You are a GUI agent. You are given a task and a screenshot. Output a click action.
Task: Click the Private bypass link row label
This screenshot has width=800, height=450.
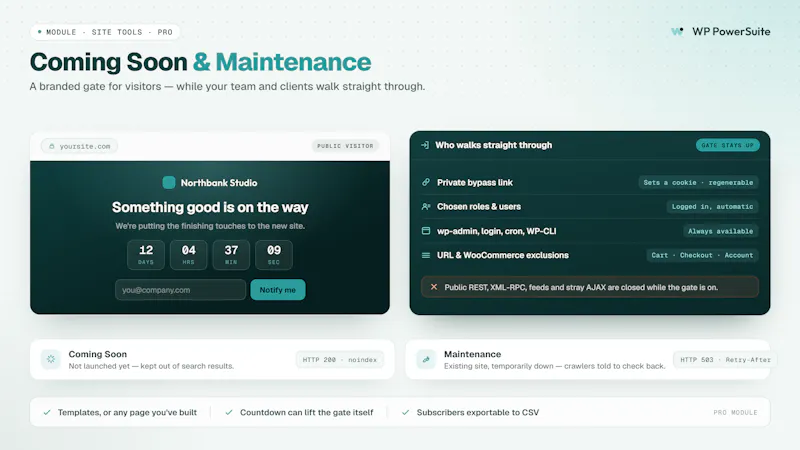coord(475,183)
